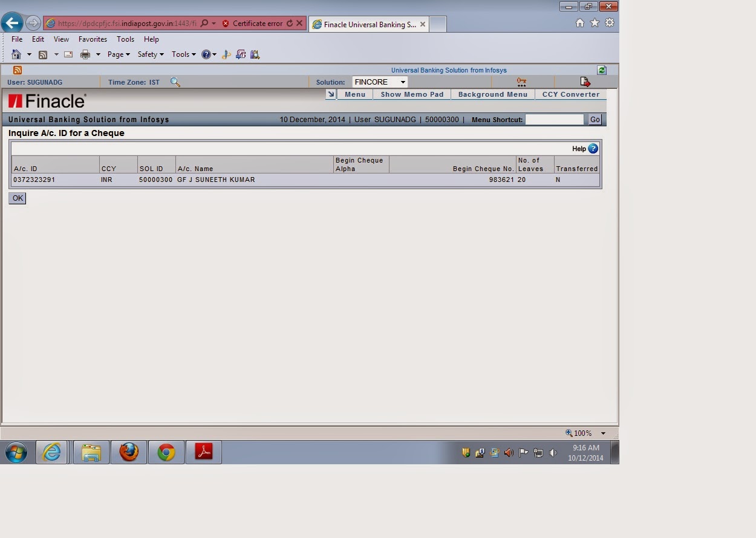Open the Help icon on the inquiry panel
The width and height of the screenshot is (756, 538).
click(x=592, y=148)
